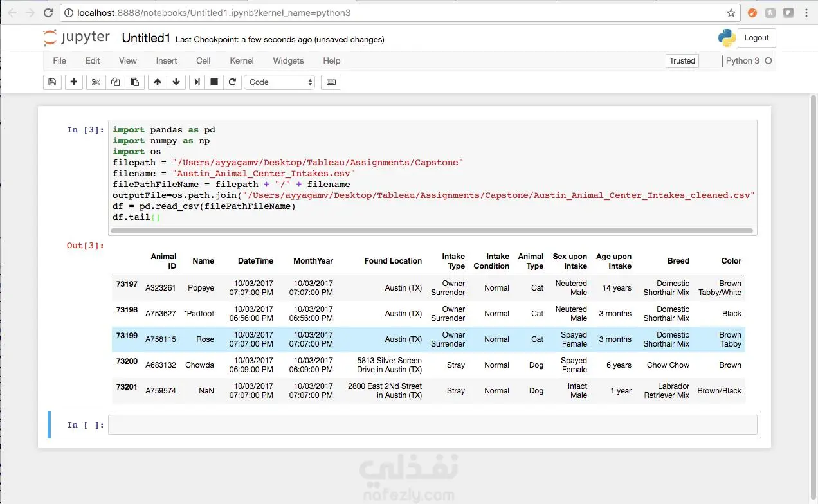Reload the browser page
The height and width of the screenshot is (504, 818).
click(x=48, y=13)
